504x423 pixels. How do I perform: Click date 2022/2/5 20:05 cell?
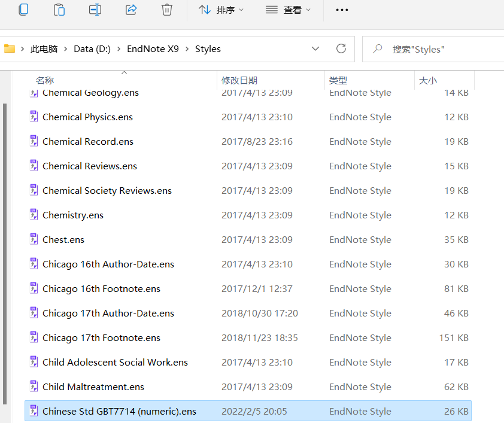tap(254, 412)
